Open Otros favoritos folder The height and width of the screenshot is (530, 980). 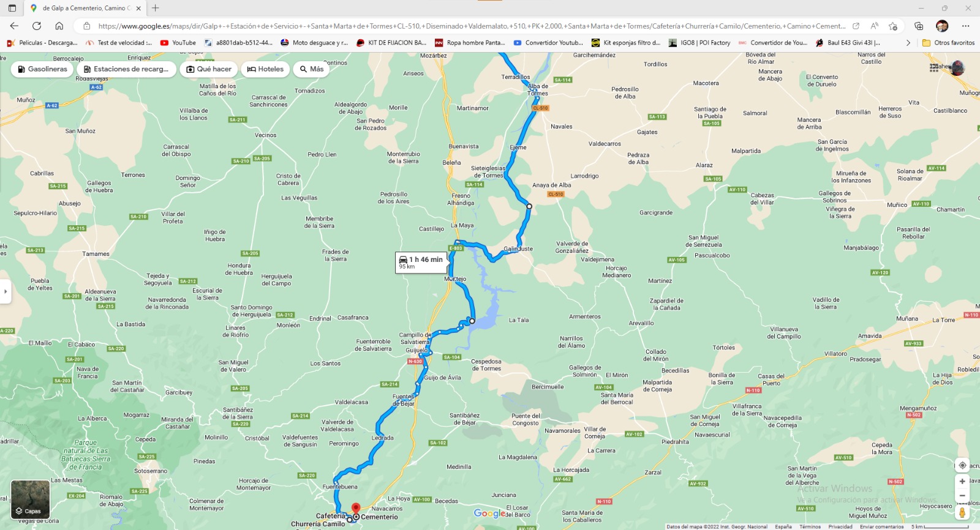[x=948, y=43]
